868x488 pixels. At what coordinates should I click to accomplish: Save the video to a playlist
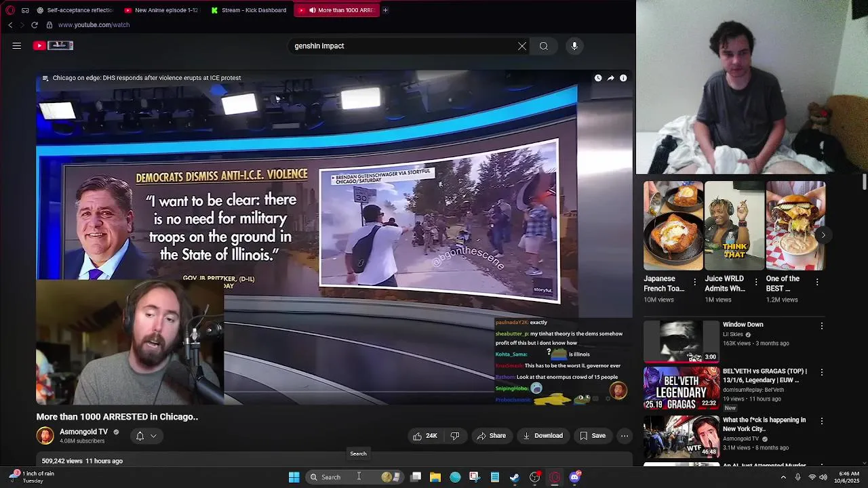click(592, 436)
